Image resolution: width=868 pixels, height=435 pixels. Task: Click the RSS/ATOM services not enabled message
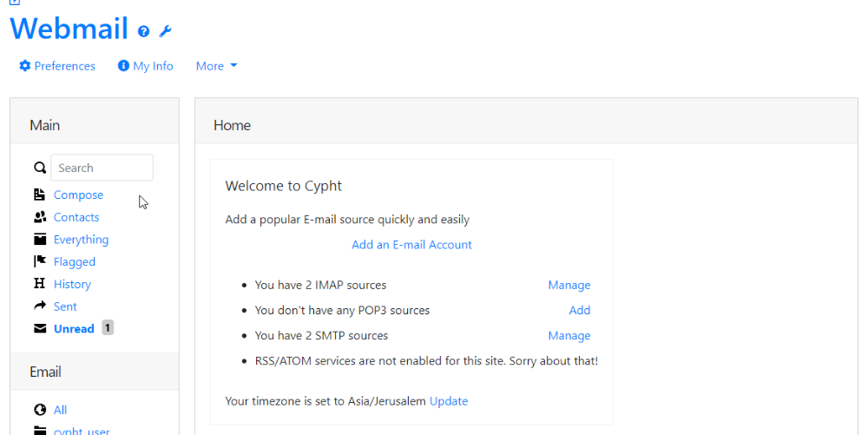[x=426, y=361]
